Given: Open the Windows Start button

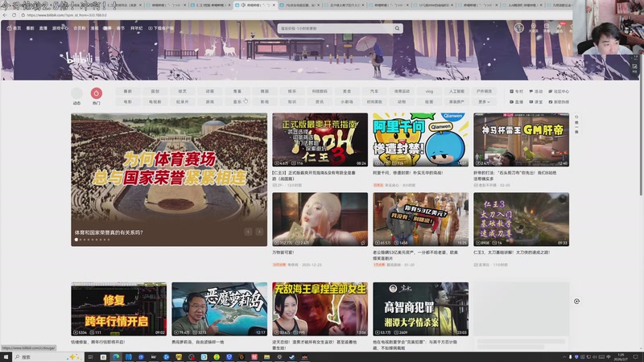Looking at the screenshot, I should (x=6, y=357).
